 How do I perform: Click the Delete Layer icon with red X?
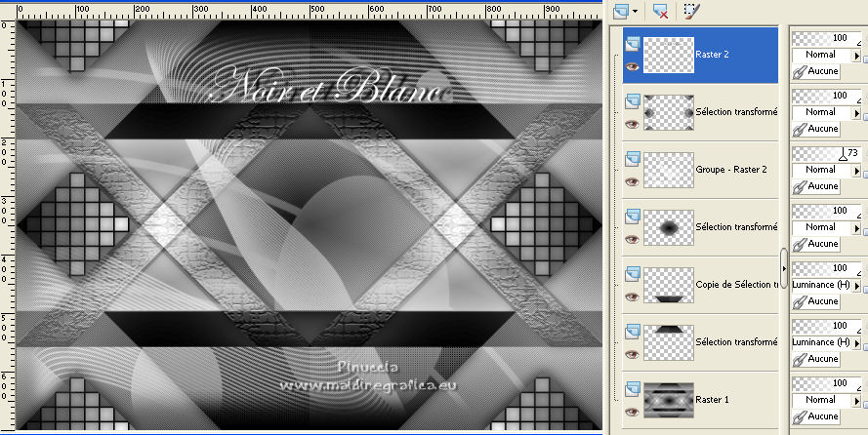pyautogui.click(x=660, y=11)
